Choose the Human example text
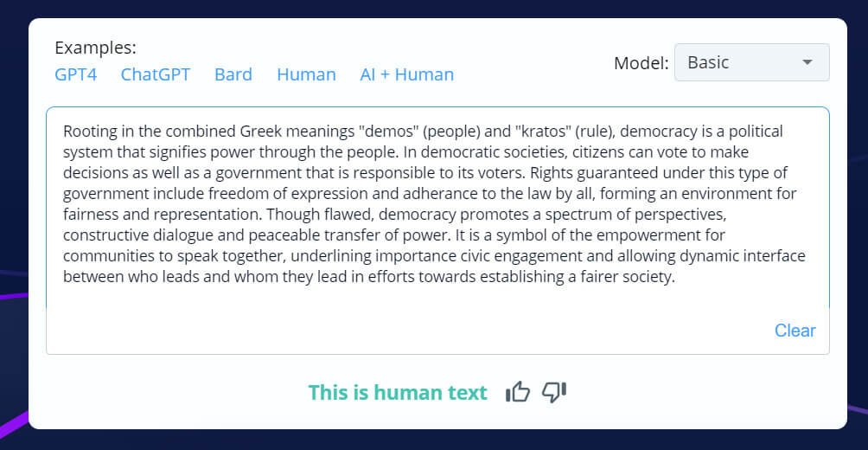Viewport: 868px width, 450px height. coord(306,74)
